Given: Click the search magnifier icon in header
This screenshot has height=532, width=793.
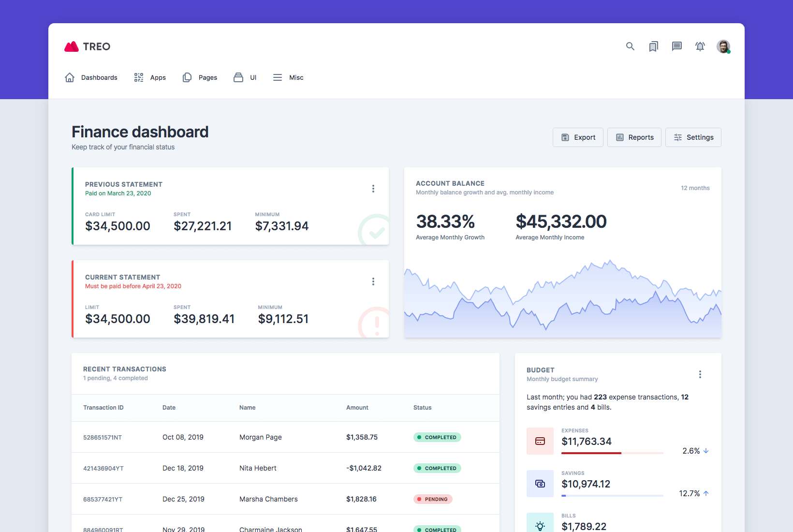Looking at the screenshot, I should 630,46.
